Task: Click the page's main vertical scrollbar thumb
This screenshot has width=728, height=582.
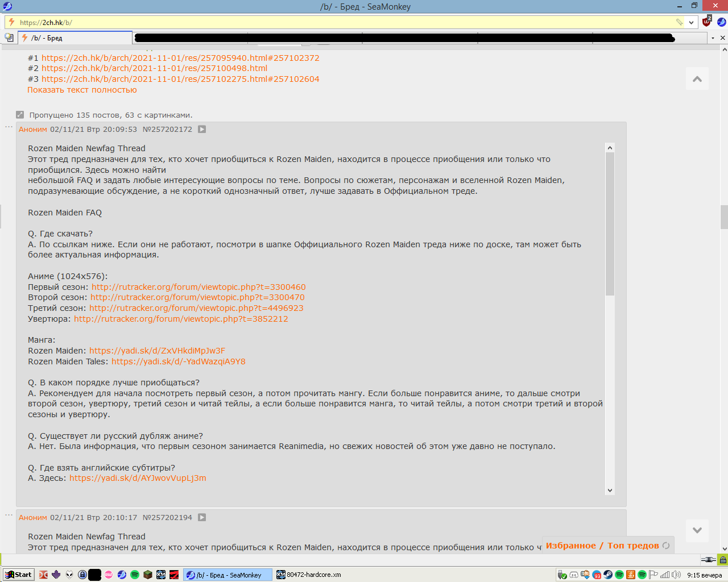Action: (x=724, y=216)
